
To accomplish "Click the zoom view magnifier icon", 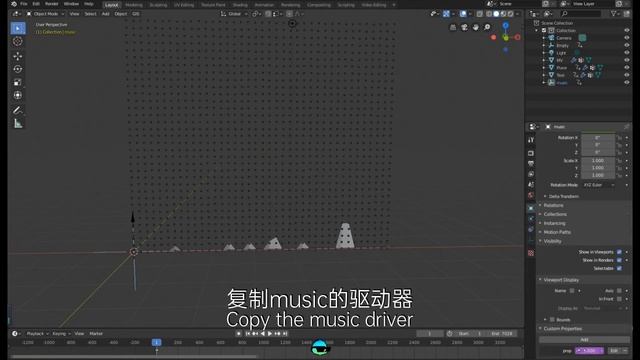I will 487,27.
